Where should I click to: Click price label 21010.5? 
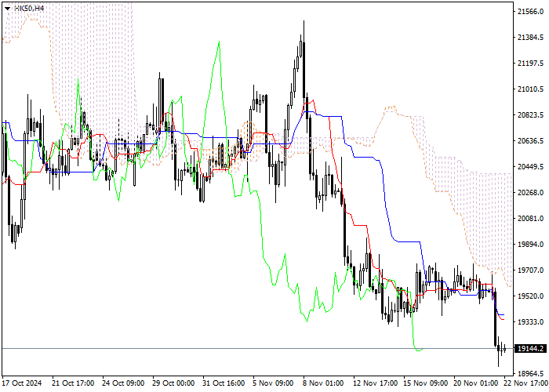click(530, 89)
